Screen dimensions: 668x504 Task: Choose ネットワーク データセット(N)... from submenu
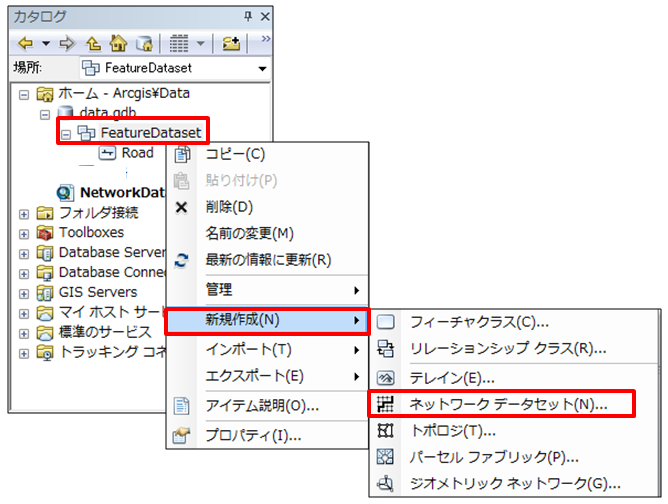coord(507,404)
